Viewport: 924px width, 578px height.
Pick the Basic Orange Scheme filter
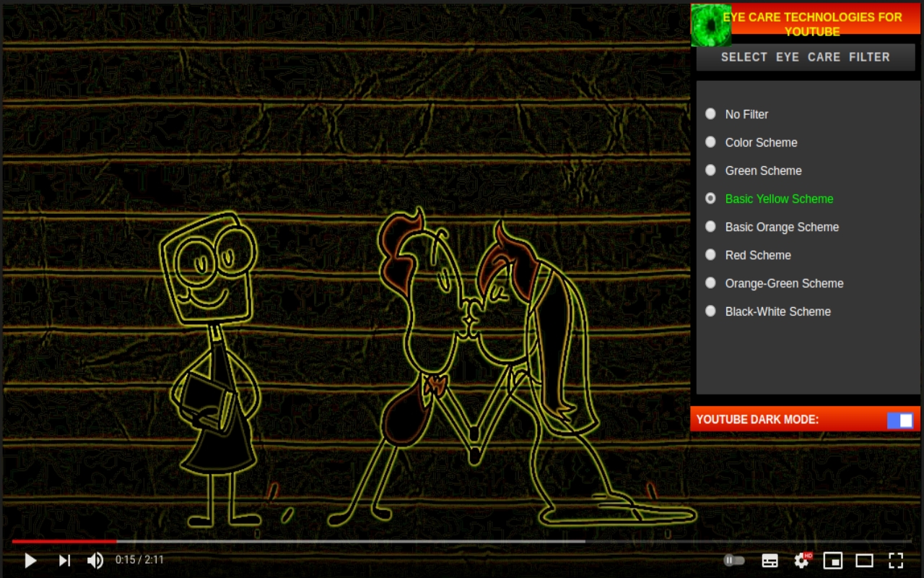711,227
